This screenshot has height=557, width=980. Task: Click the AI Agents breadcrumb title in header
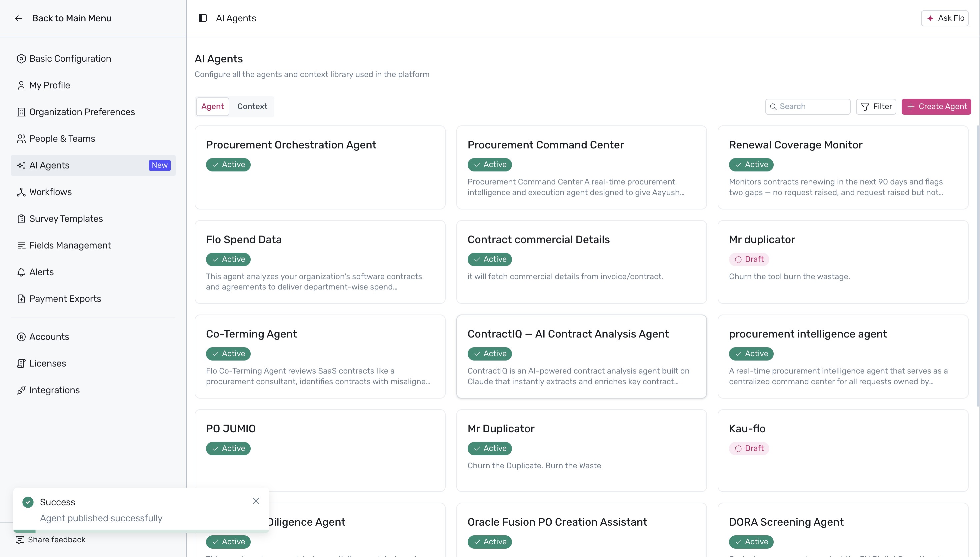[x=236, y=18]
